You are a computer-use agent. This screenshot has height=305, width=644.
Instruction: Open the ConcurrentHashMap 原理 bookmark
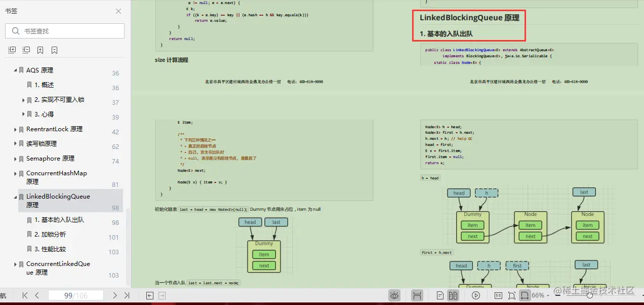(x=57, y=177)
